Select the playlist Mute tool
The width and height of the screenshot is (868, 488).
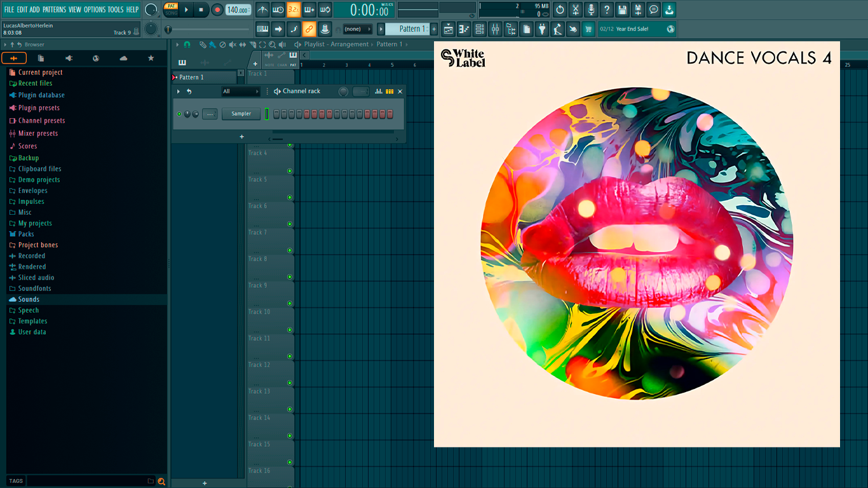click(x=233, y=44)
